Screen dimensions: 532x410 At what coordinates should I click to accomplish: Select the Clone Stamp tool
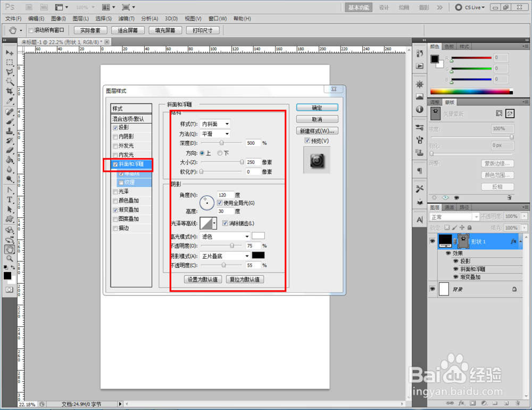coord(10,131)
